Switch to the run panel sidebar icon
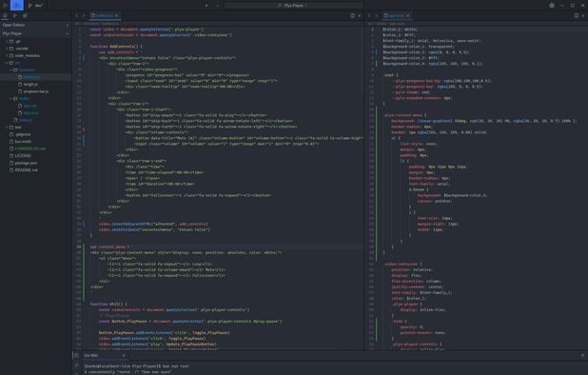 coord(15,16)
